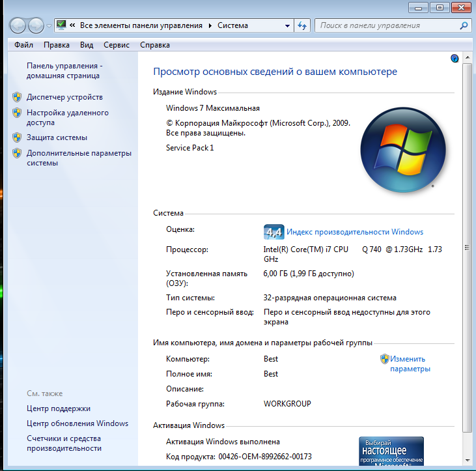Open the Справка menu

[x=155, y=45]
